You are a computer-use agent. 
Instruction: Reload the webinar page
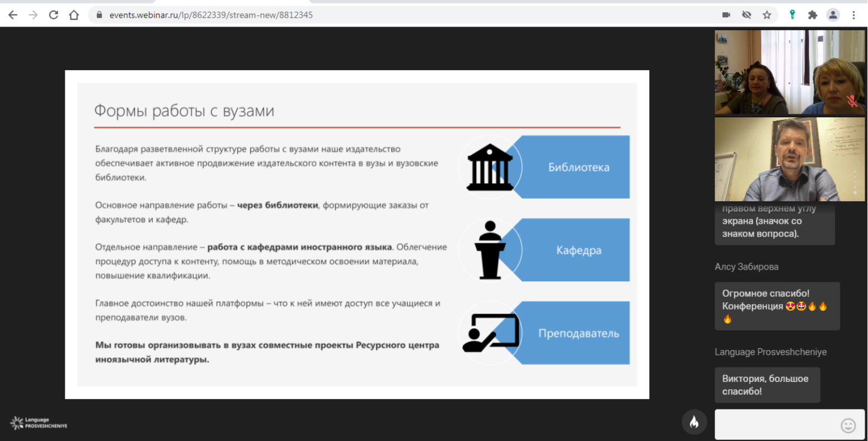(x=54, y=15)
